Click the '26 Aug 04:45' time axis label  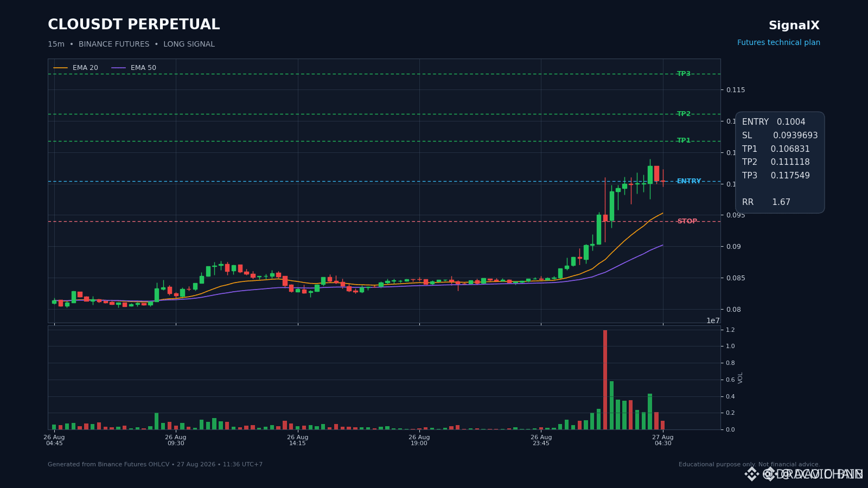pyautogui.click(x=54, y=440)
